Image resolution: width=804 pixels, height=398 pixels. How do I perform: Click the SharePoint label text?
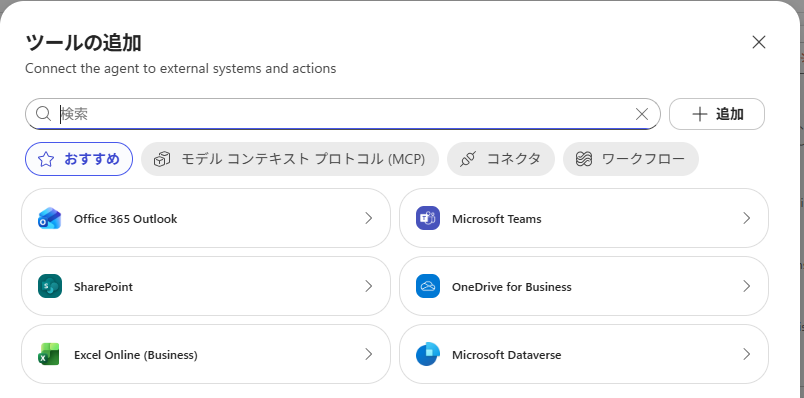tap(103, 287)
